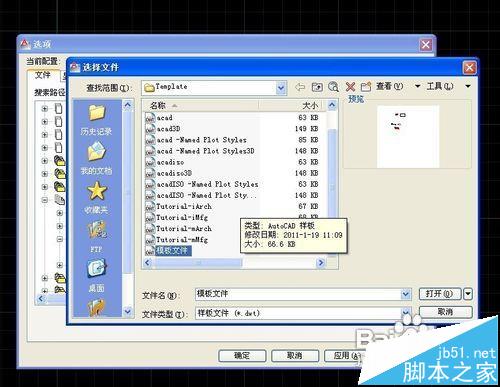Image resolution: width=500 pixels, height=387 pixels.
Task: Select the acad3D template file icon
Action: (150, 129)
